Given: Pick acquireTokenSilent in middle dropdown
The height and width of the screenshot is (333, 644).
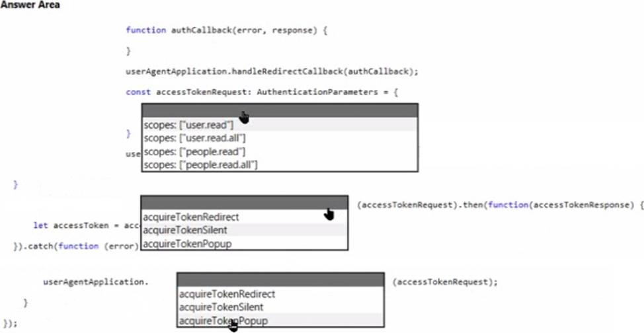Looking at the screenshot, I should [244, 230].
